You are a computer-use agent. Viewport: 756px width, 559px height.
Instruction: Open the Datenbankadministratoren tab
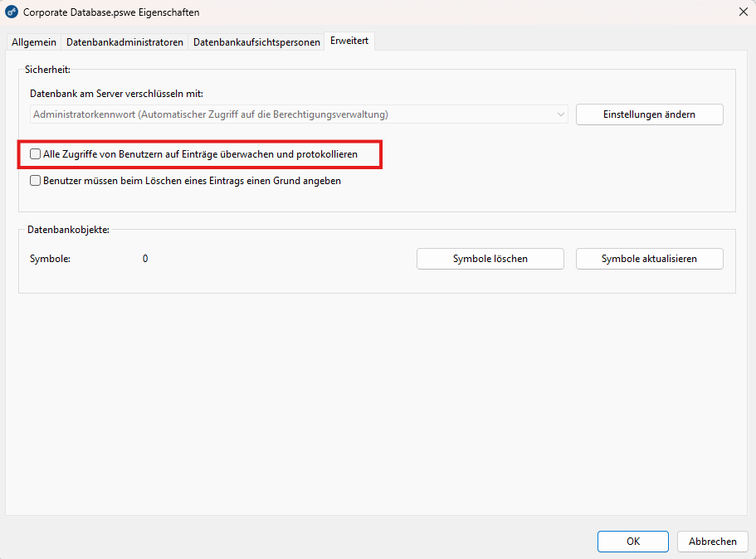pyautogui.click(x=124, y=42)
